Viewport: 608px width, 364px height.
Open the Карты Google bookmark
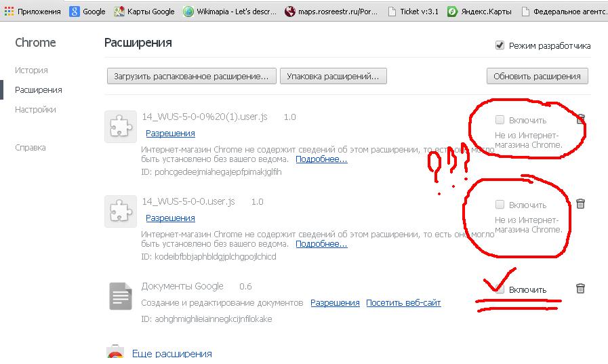coord(144,12)
